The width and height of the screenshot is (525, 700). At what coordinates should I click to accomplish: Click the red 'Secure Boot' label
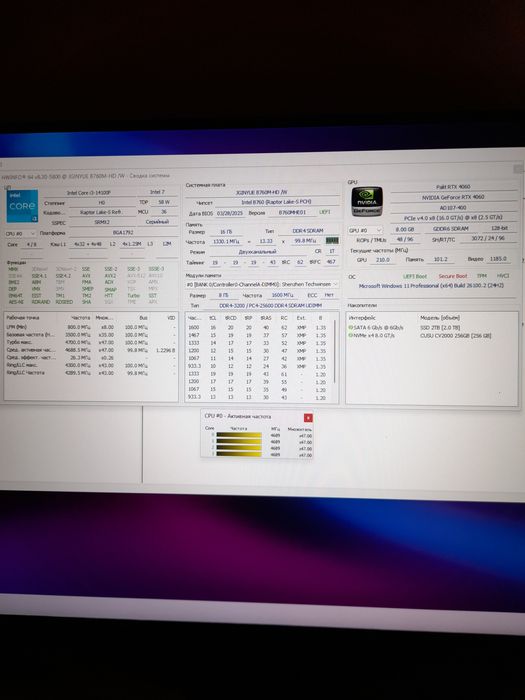click(452, 276)
